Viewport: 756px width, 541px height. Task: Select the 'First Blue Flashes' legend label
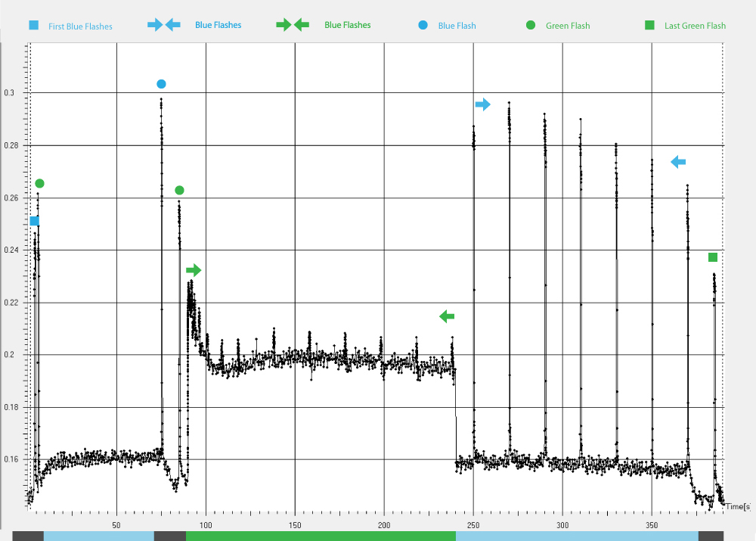point(80,26)
